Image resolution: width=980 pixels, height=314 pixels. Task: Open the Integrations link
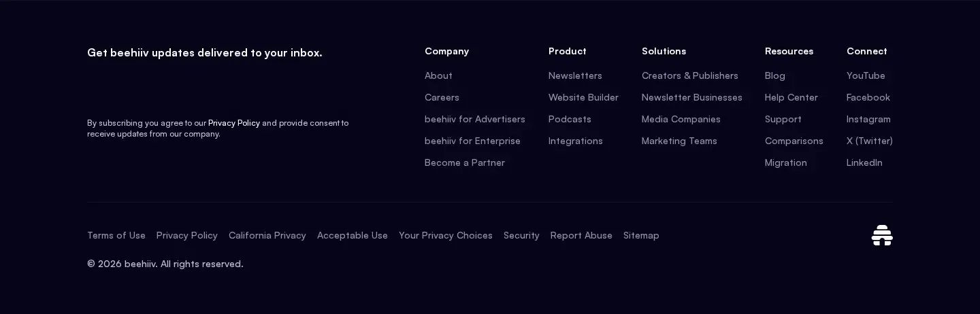[576, 141]
